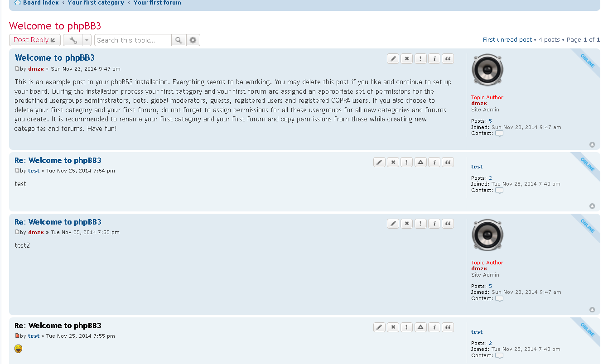
Task: Go to Board index breadcrumb
Action: tap(41, 3)
